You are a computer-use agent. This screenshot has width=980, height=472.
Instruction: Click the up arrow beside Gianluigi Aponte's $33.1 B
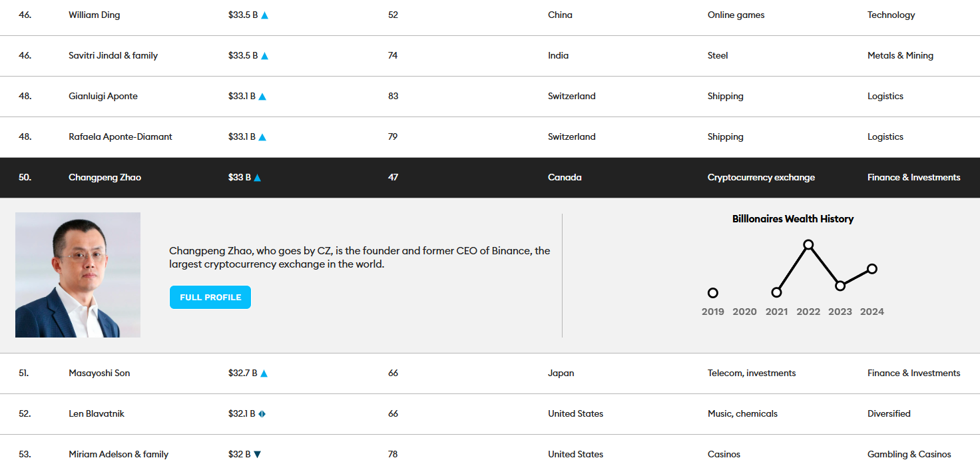click(262, 97)
